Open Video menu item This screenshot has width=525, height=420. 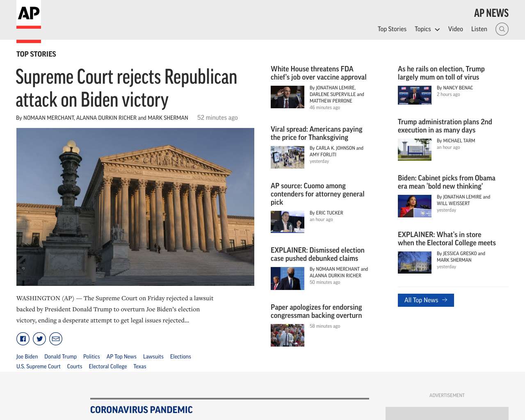(x=456, y=29)
